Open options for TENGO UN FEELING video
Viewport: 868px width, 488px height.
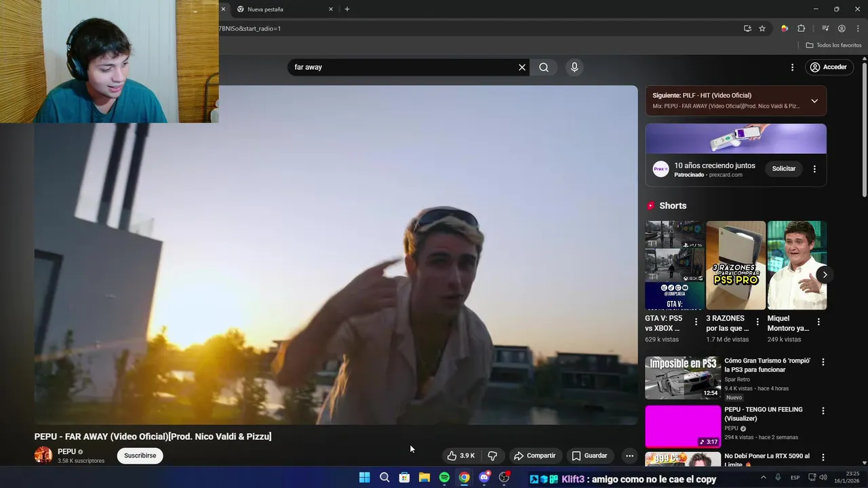pyautogui.click(x=823, y=411)
